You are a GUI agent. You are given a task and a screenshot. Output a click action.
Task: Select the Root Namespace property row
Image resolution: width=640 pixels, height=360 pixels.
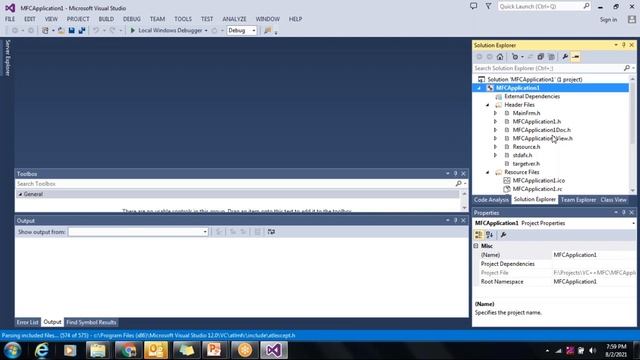pyautogui.click(x=554, y=282)
